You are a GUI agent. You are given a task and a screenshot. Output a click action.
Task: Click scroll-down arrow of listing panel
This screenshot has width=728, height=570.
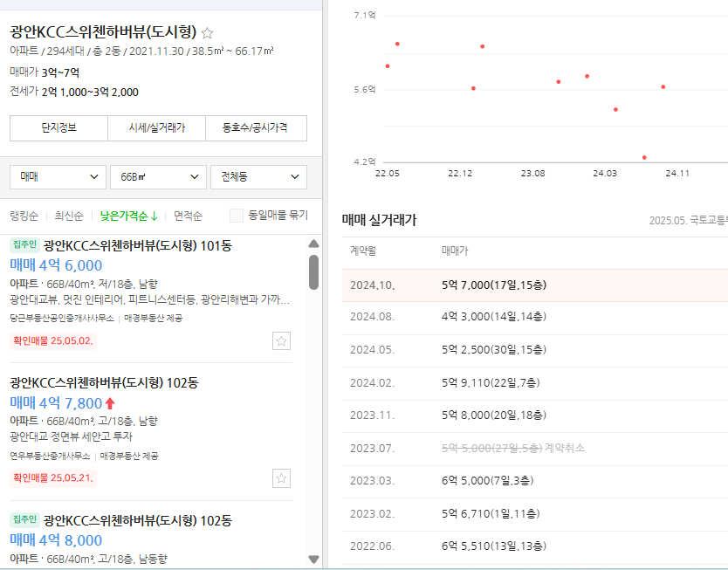314,559
